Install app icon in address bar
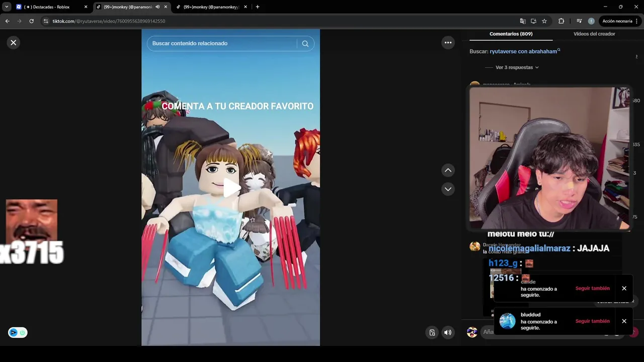This screenshot has width=644, height=362. 533,21
